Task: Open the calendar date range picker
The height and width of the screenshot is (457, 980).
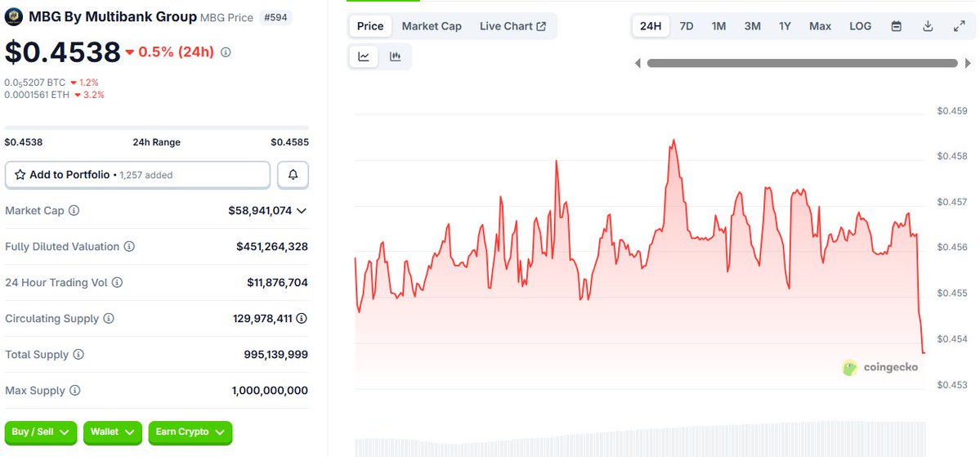Action: click(897, 26)
